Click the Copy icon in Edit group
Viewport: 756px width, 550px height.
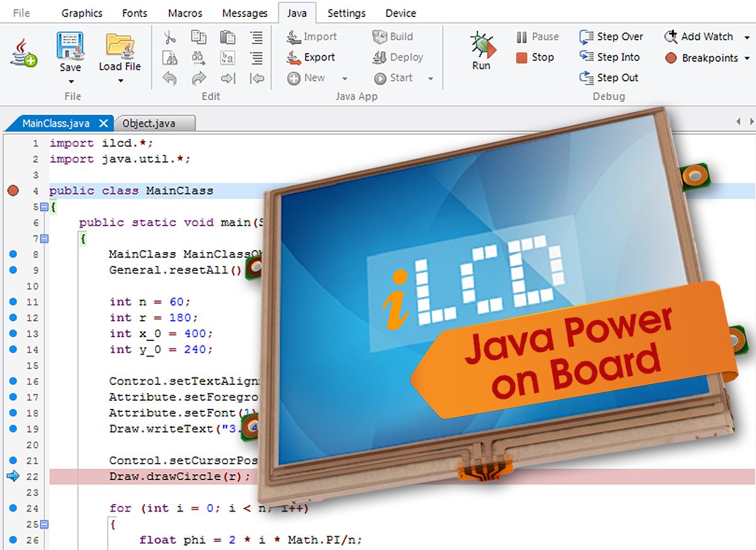198,37
